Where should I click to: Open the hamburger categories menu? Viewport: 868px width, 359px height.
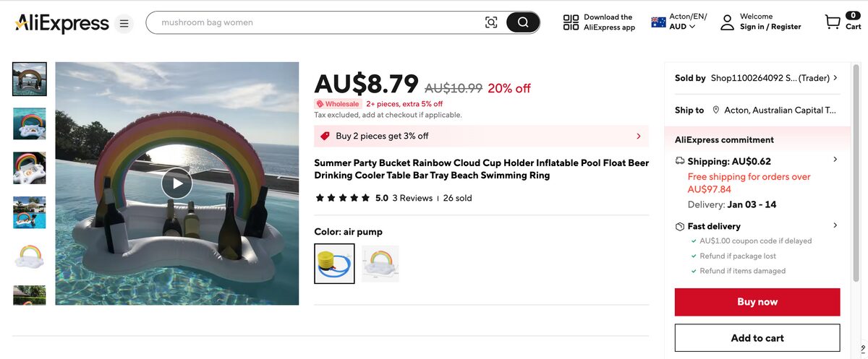(x=124, y=24)
